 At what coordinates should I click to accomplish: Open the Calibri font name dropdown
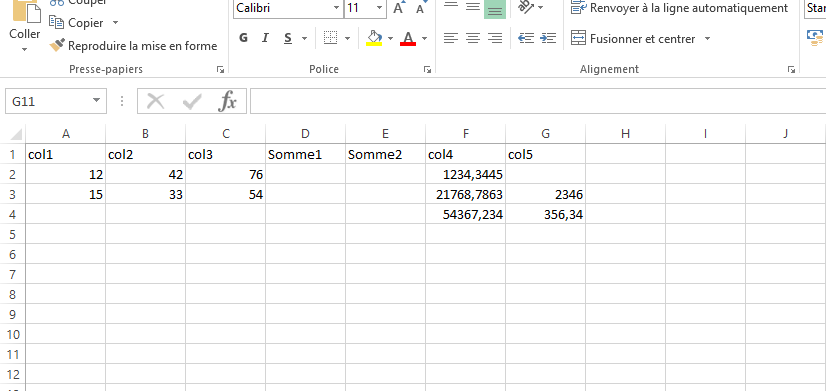click(x=337, y=8)
